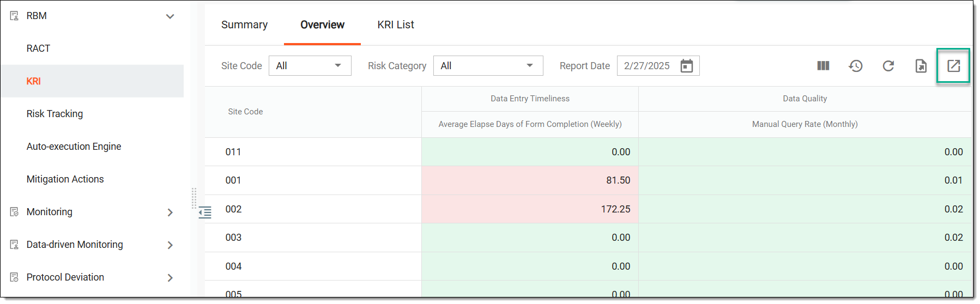Expand the Data-driven Monitoring chevron
980x304 pixels.
[x=170, y=245]
